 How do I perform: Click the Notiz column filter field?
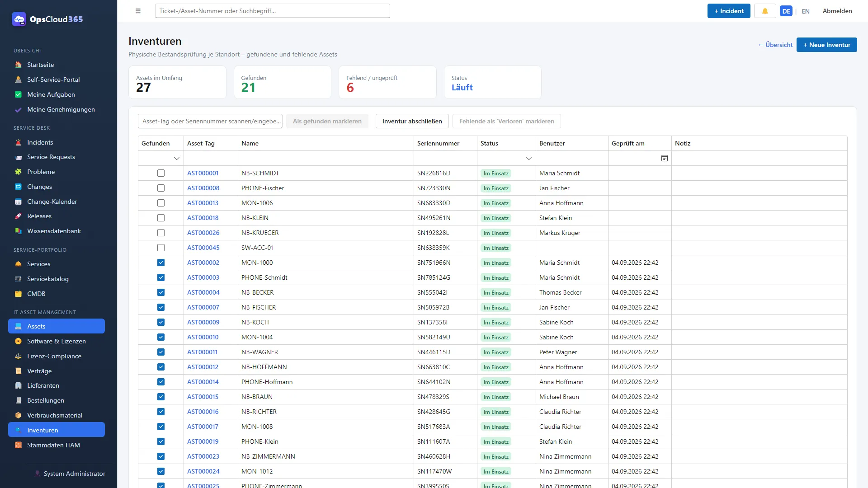(759, 158)
